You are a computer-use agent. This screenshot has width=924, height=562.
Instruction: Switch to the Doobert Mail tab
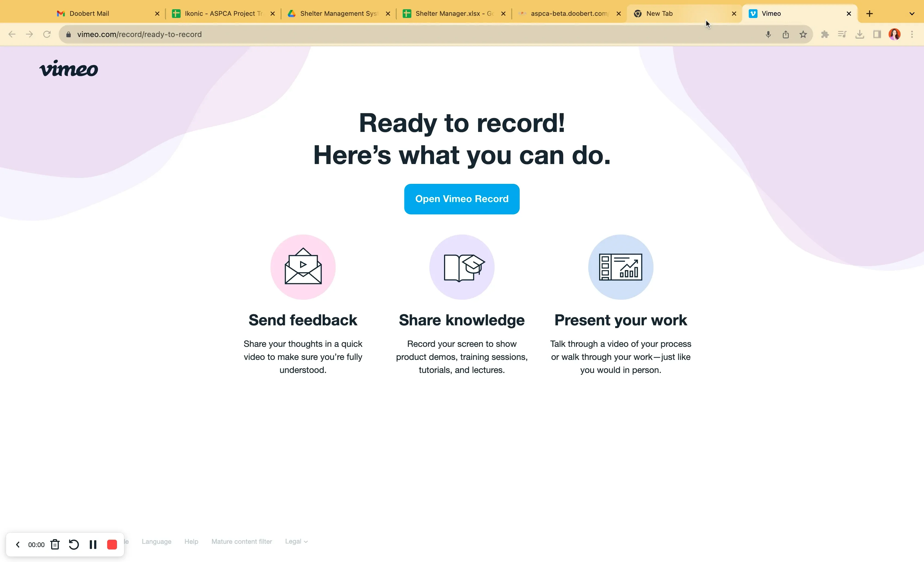click(x=90, y=13)
